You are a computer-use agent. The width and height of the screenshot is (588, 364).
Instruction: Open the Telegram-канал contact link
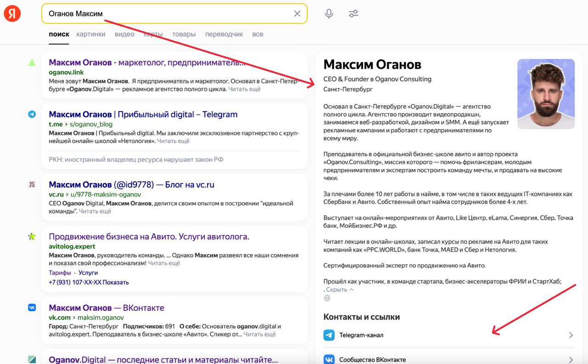(449, 335)
